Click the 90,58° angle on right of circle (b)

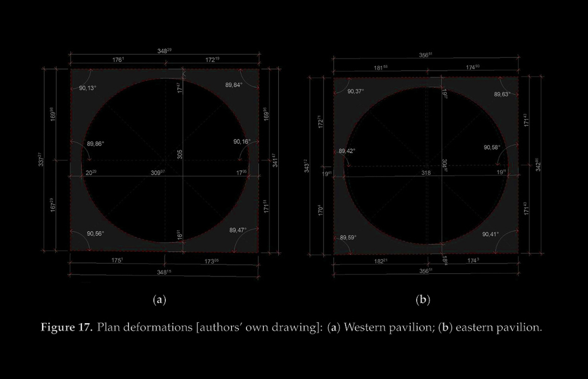492,147
